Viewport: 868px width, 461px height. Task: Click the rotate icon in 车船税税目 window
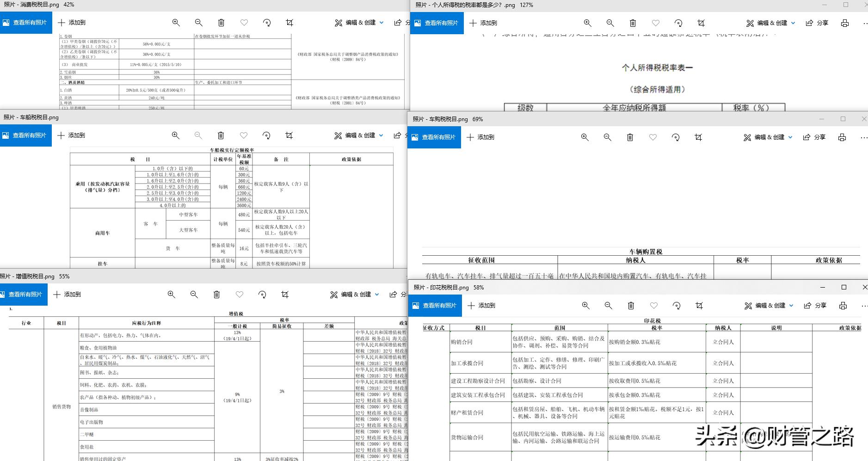(x=266, y=135)
